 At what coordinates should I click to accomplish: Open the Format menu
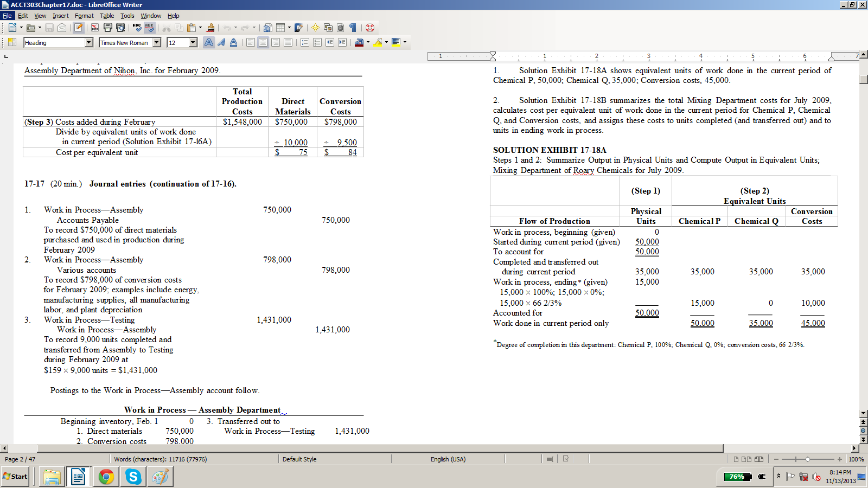point(84,16)
